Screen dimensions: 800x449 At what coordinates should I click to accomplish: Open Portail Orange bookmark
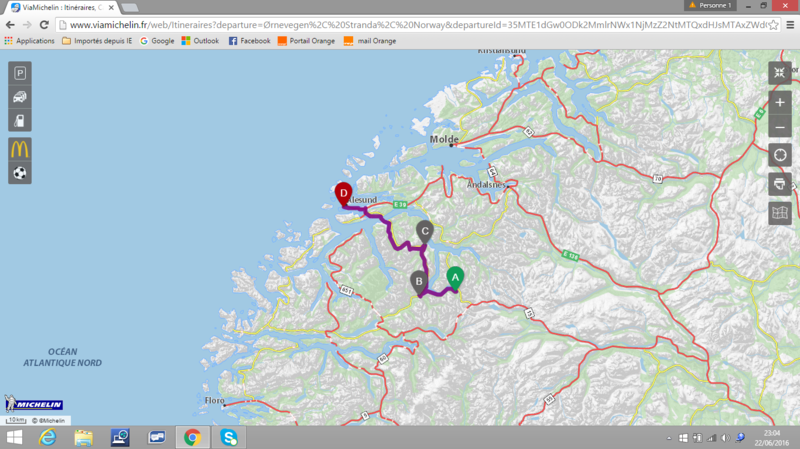tap(306, 41)
